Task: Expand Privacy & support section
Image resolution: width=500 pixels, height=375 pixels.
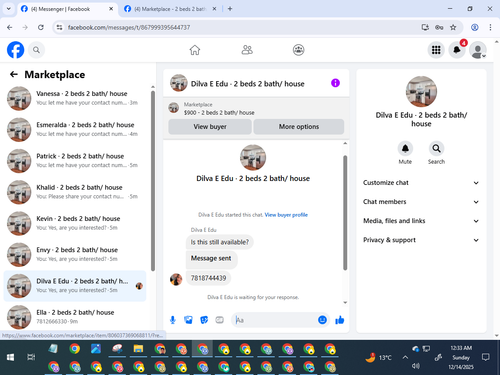Action: [x=421, y=240]
